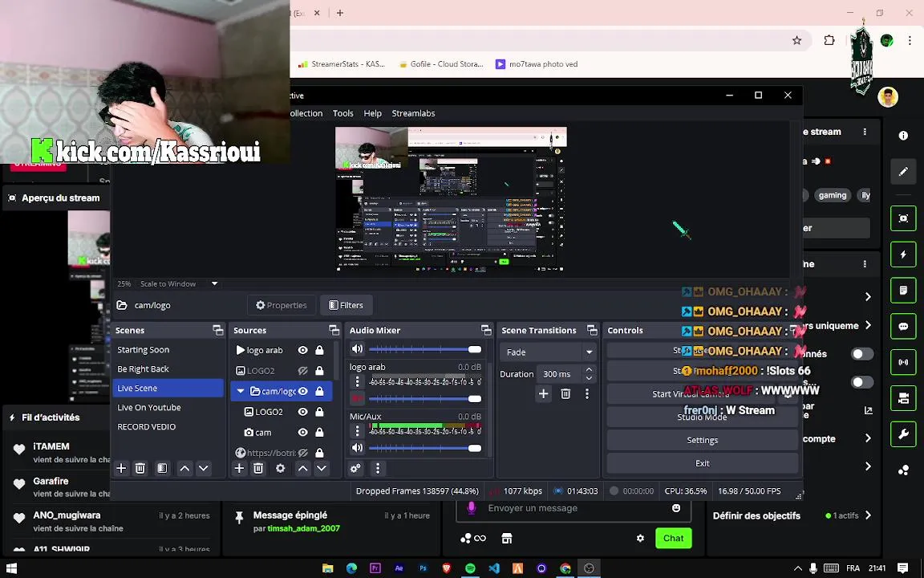Viewport: 924px width, 578px height.
Task: Hide the logo arab source
Action: pyautogui.click(x=302, y=350)
